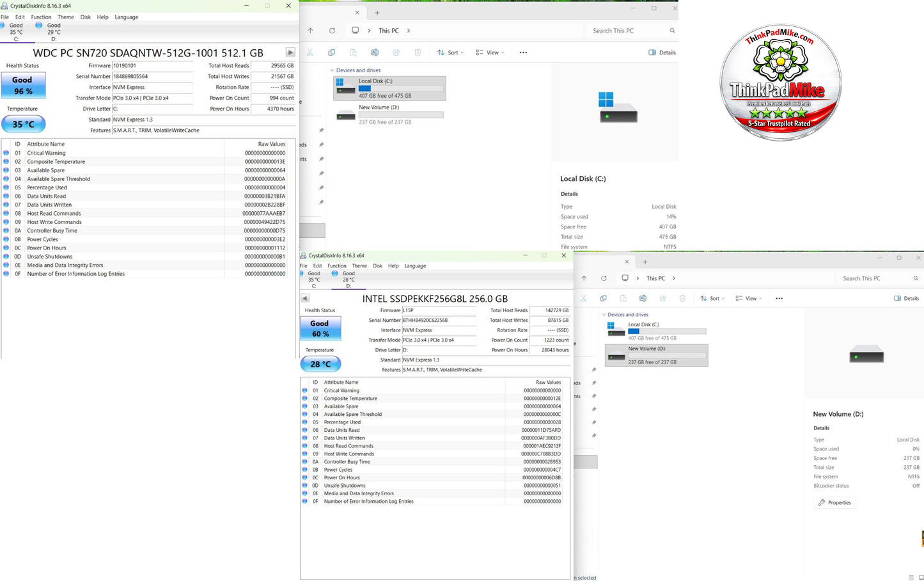Click monitor icon in lower Explorer address bar
The image size is (924, 581).
(x=625, y=278)
